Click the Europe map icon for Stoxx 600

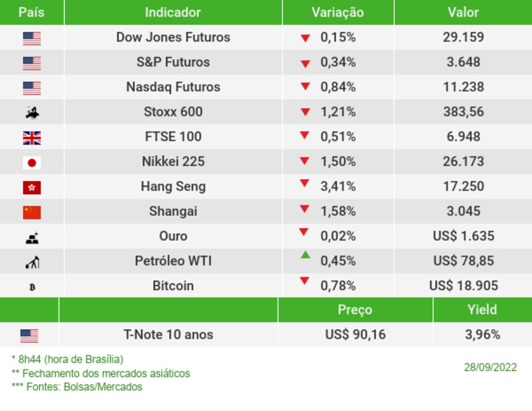click(x=32, y=113)
